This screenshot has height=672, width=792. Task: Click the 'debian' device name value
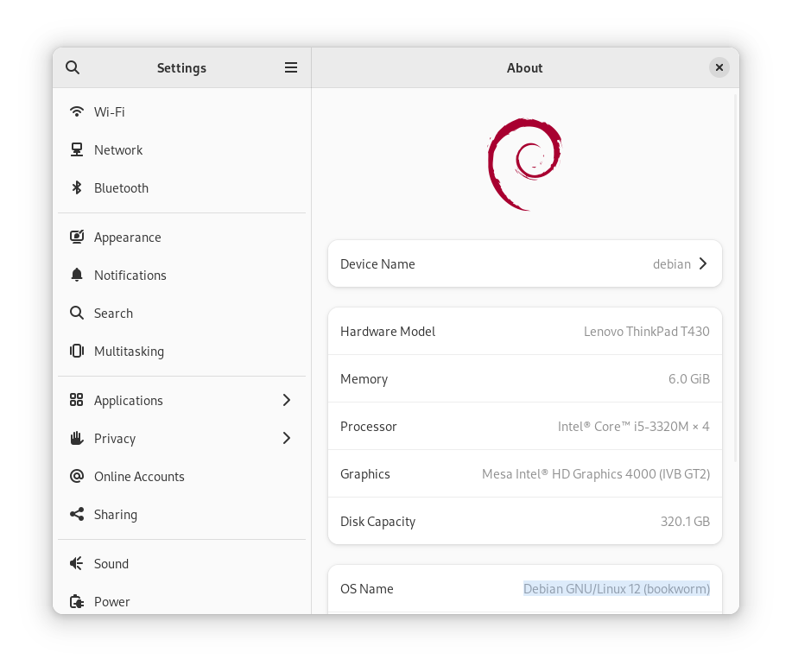(x=671, y=263)
